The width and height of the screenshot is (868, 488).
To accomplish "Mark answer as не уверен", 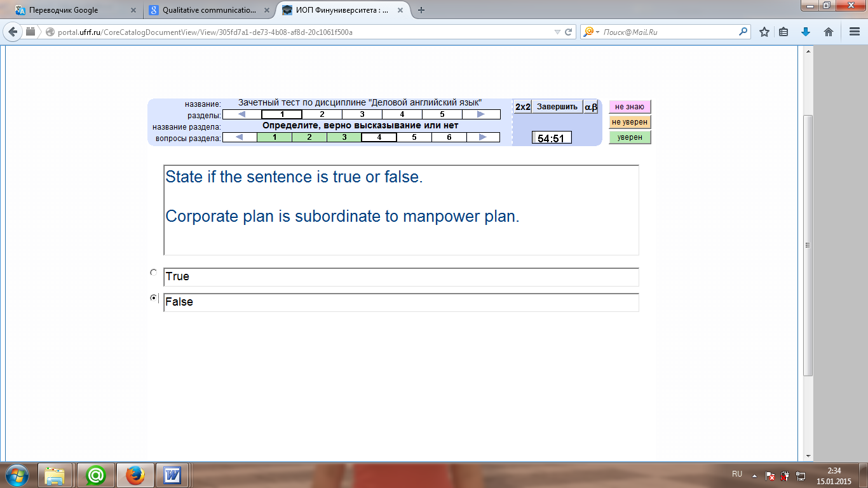I will [630, 122].
